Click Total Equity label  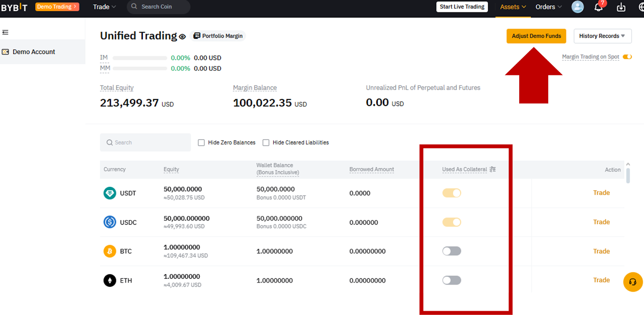pyautogui.click(x=117, y=88)
